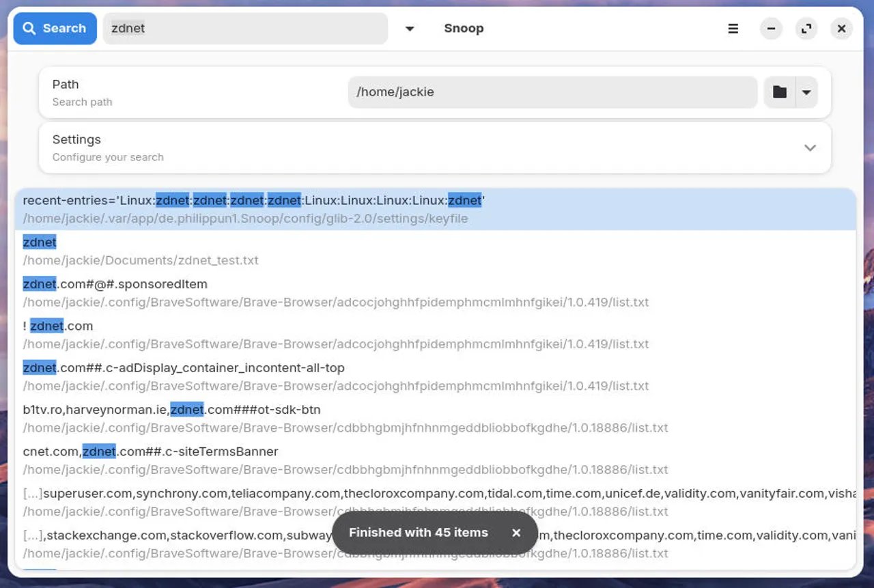Select the result starting with superuser.com
Image resolution: width=874 pixels, height=588 pixels.
coord(435,502)
